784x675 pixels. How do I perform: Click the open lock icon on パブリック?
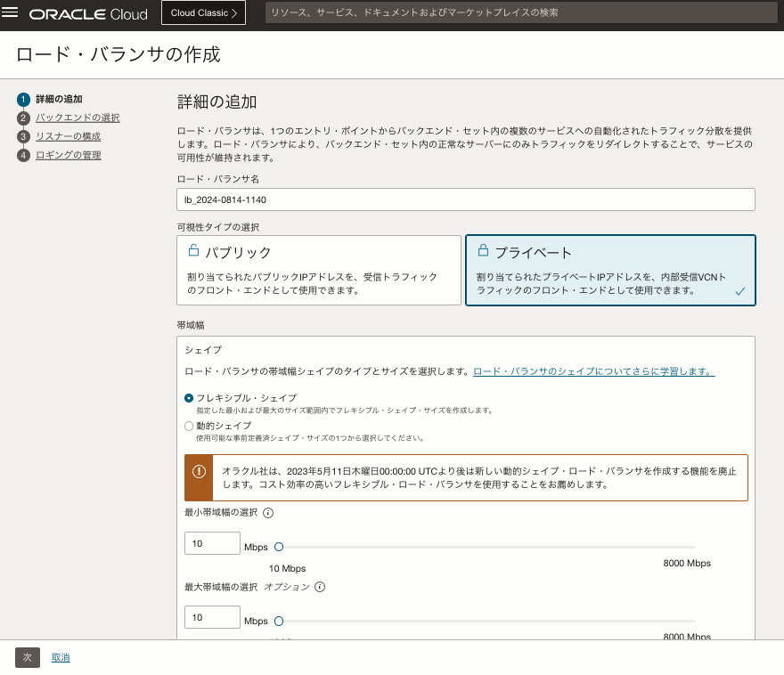[193, 250]
